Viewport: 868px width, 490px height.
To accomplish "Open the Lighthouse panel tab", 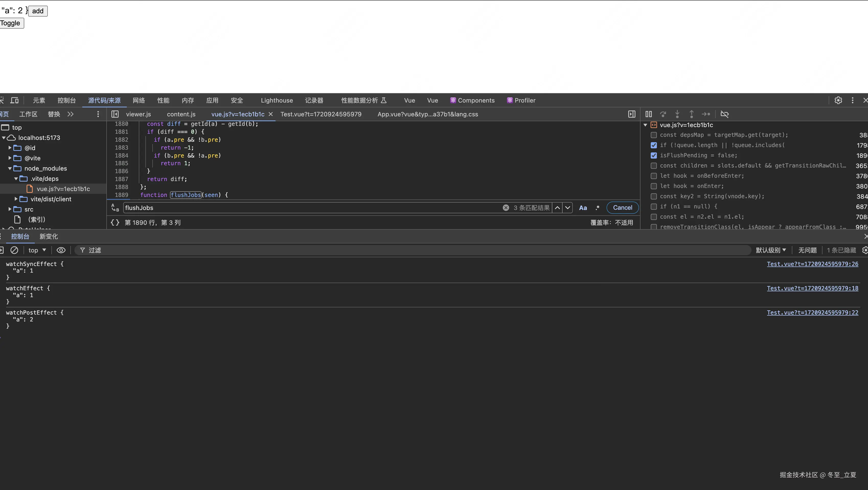I will pos(277,100).
